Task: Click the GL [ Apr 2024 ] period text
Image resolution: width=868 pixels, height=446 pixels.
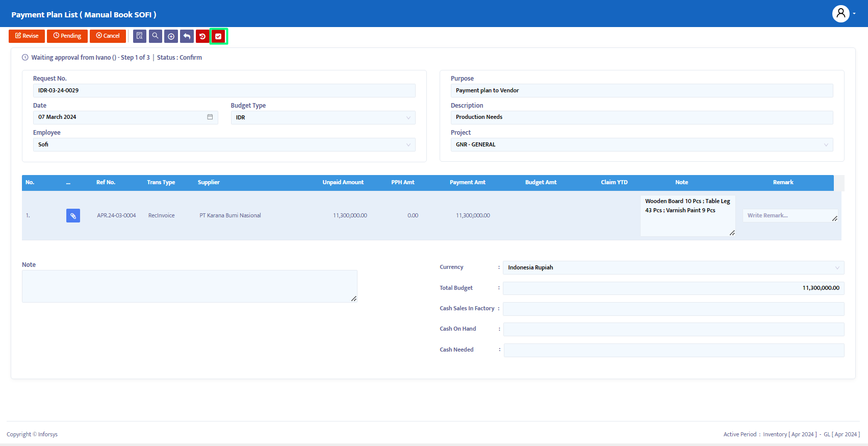Action: [x=841, y=434]
